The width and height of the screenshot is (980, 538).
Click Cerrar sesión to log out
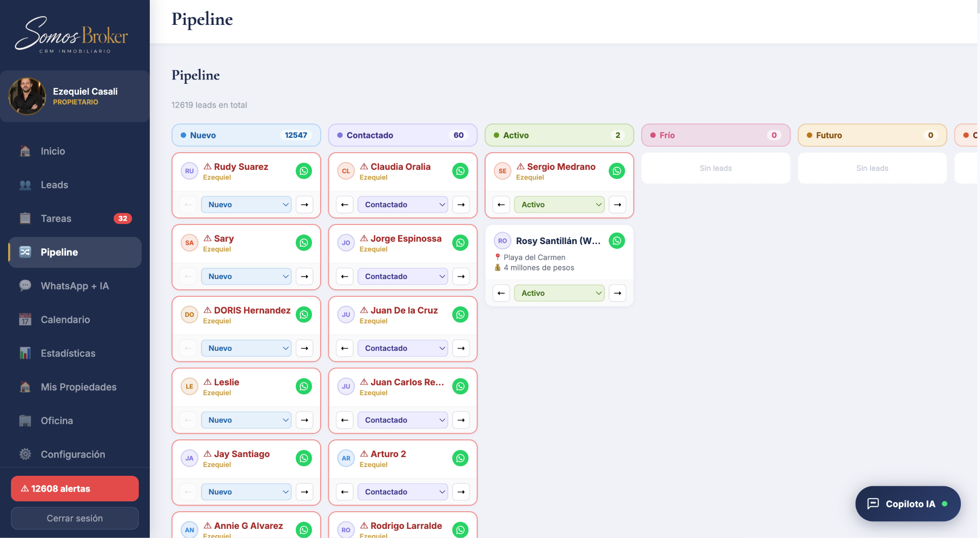75,518
